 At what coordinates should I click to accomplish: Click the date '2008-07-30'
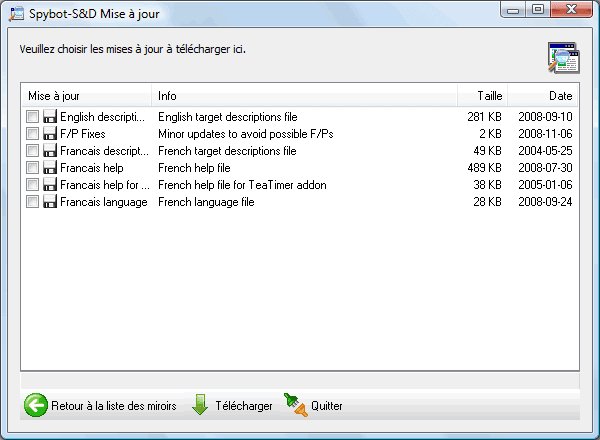pyautogui.click(x=545, y=168)
